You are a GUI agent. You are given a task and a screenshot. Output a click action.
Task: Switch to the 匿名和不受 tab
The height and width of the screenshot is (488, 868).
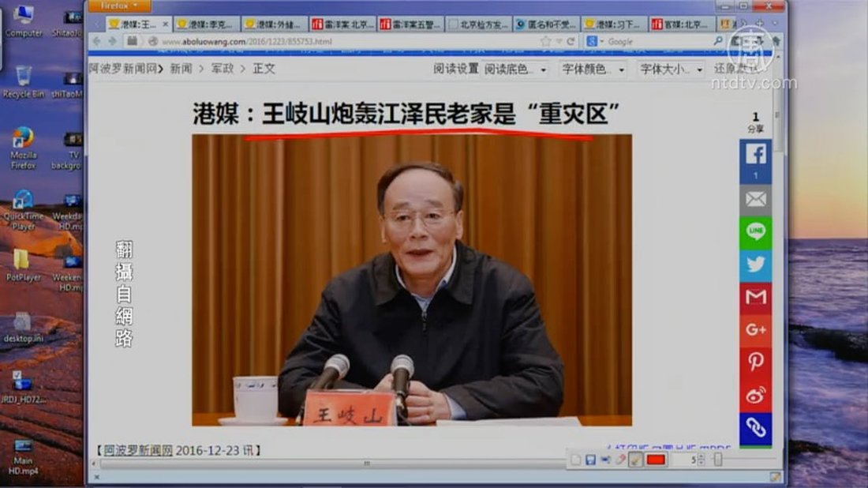tap(546, 24)
